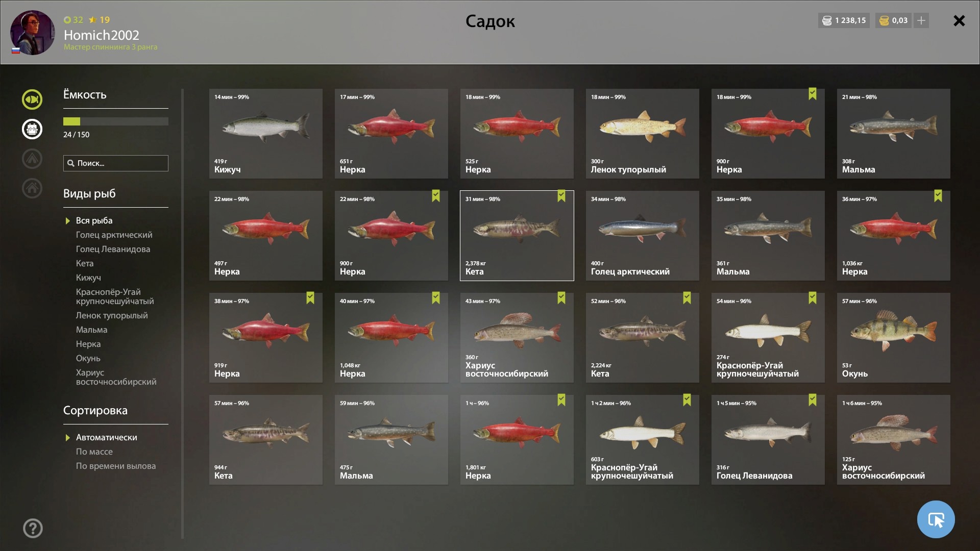This screenshot has width=980, height=551.
Task: Click the Ёмкость capacity progress bar
Action: 116,121
